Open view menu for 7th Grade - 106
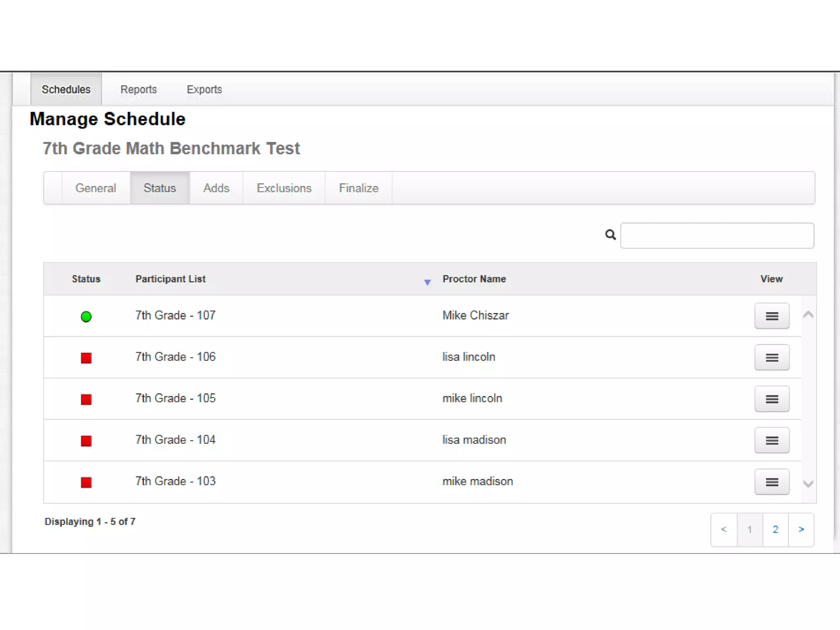This screenshot has height=630, width=840. pos(772,357)
